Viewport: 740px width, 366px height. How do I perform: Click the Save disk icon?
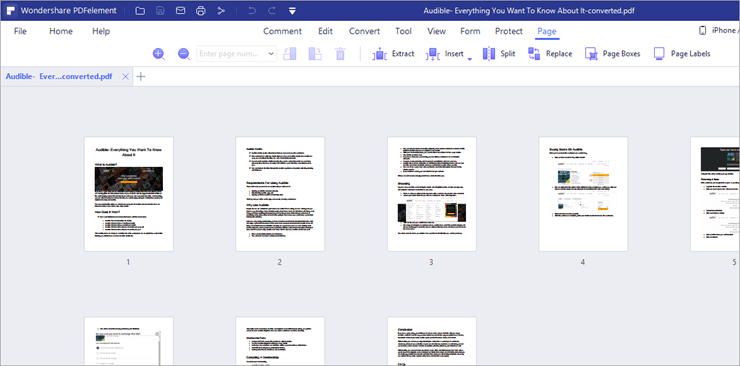[160, 11]
